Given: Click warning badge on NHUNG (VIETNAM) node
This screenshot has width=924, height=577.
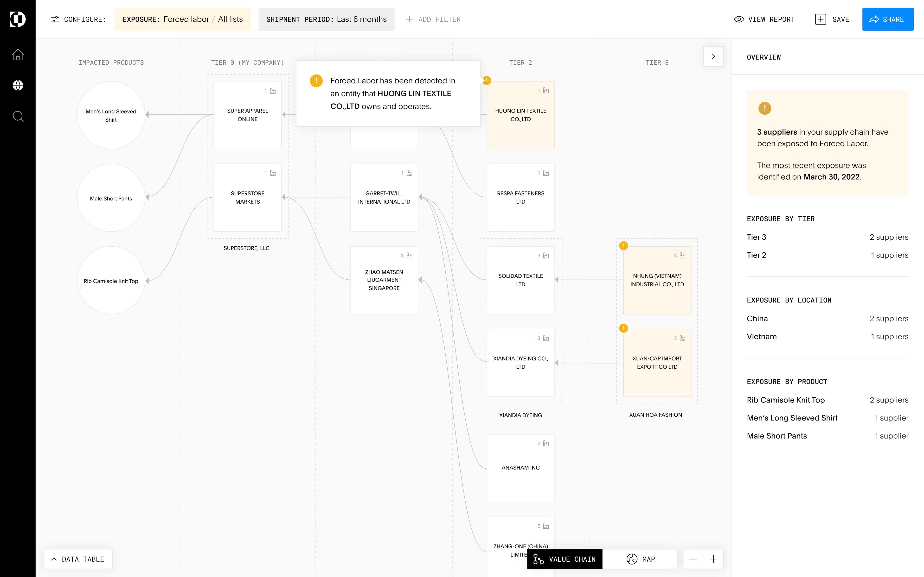Looking at the screenshot, I should (623, 246).
